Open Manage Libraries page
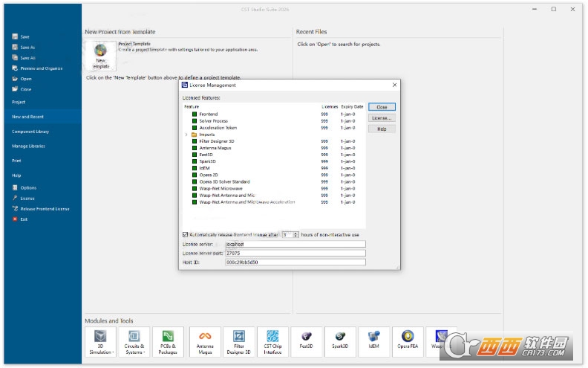Image resolution: width=588 pixels, height=368 pixels. pyautogui.click(x=28, y=146)
